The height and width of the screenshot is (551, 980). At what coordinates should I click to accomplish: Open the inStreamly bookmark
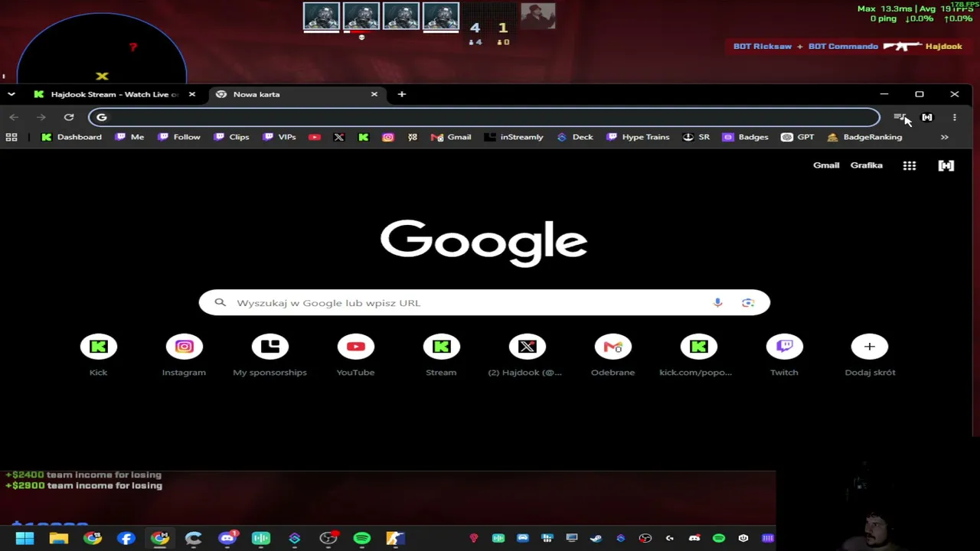(514, 137)
